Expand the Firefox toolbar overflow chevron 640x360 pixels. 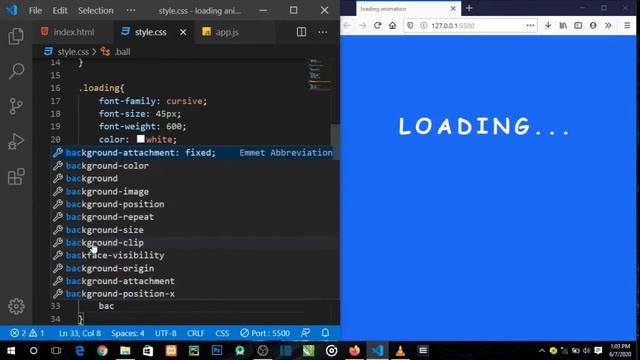pos(608,25)
